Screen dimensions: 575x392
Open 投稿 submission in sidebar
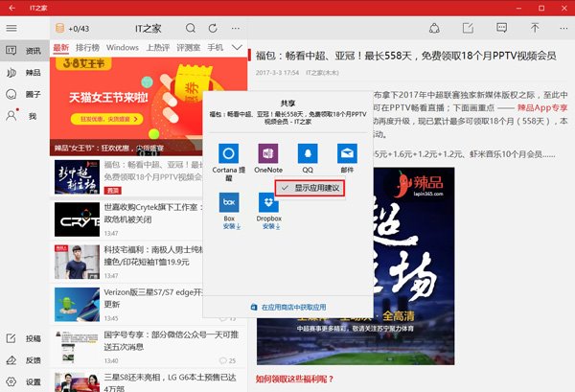(x=25, y=338)
